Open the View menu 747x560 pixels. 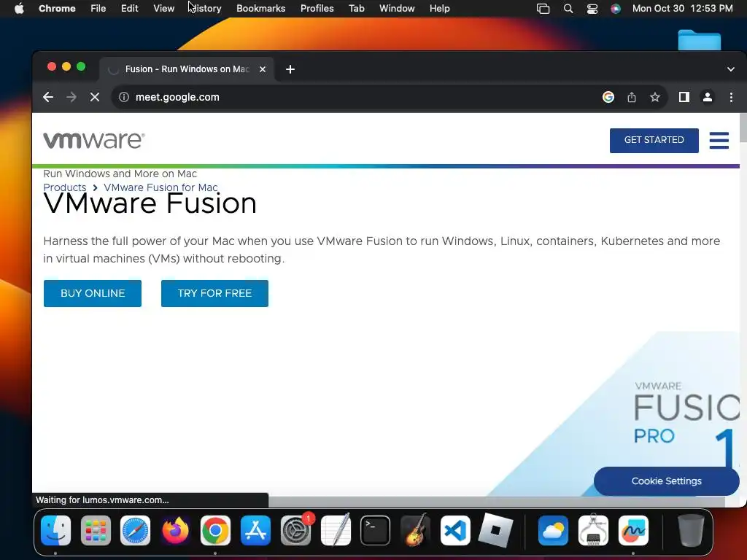[163, 9]
